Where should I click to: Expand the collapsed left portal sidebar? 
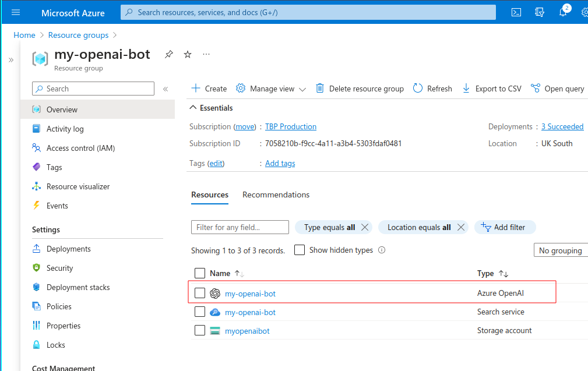[11, 60]
